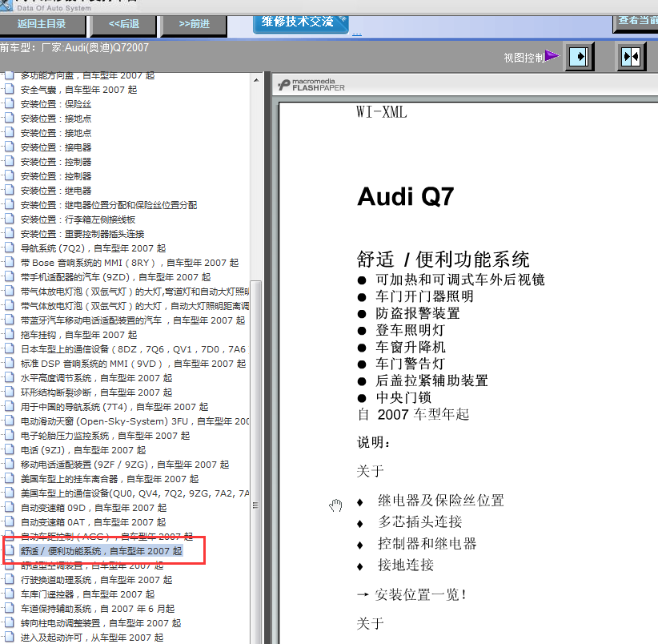This screenshot has height=644, width=658.
Task: Click the 控制器和继电器 line in document
Action: [427, 544]
